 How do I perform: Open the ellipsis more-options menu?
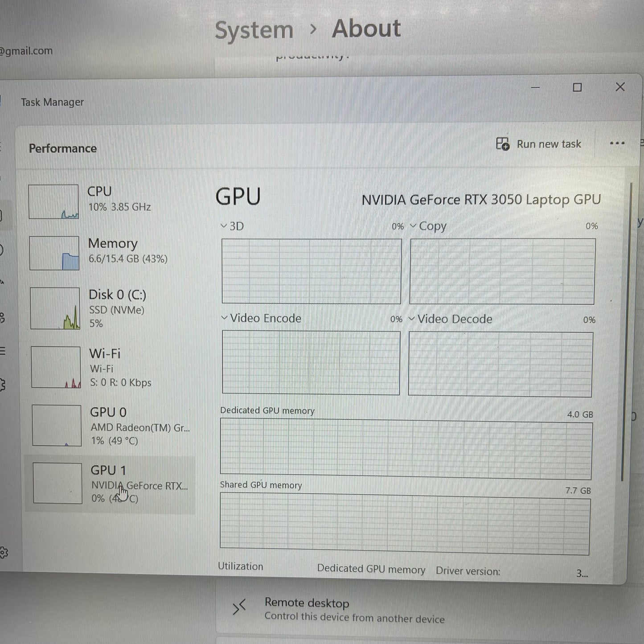point(617,144)
